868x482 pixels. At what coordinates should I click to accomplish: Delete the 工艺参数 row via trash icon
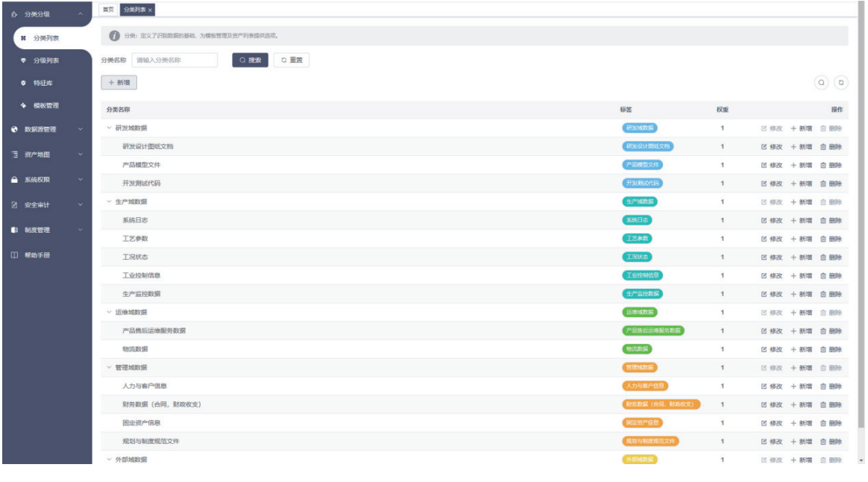pyautogui.click(x=823, y=240)
